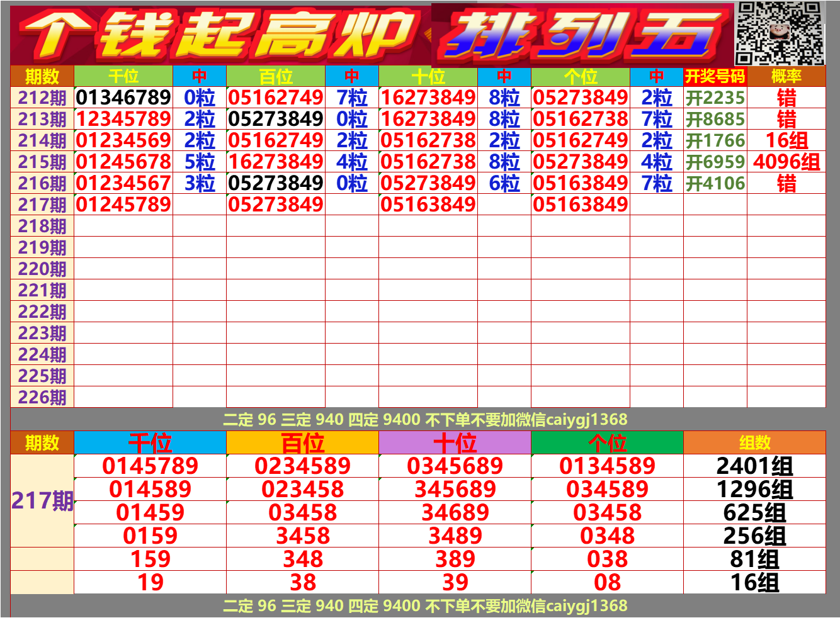Screen dimensions: 840x618
Task: Toggle the 4粒 marker for 215期 个位
Action: [x=656, y=162]
